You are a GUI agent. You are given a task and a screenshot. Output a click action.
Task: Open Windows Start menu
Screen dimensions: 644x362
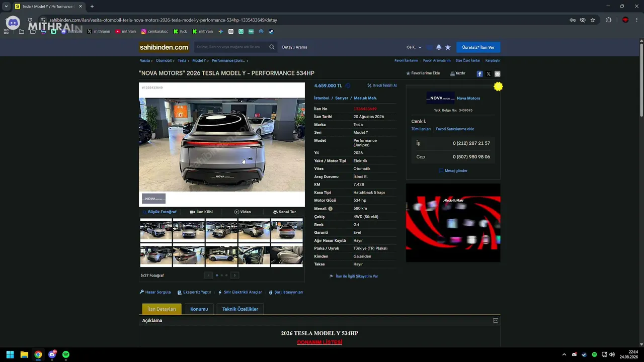(10, 354)
